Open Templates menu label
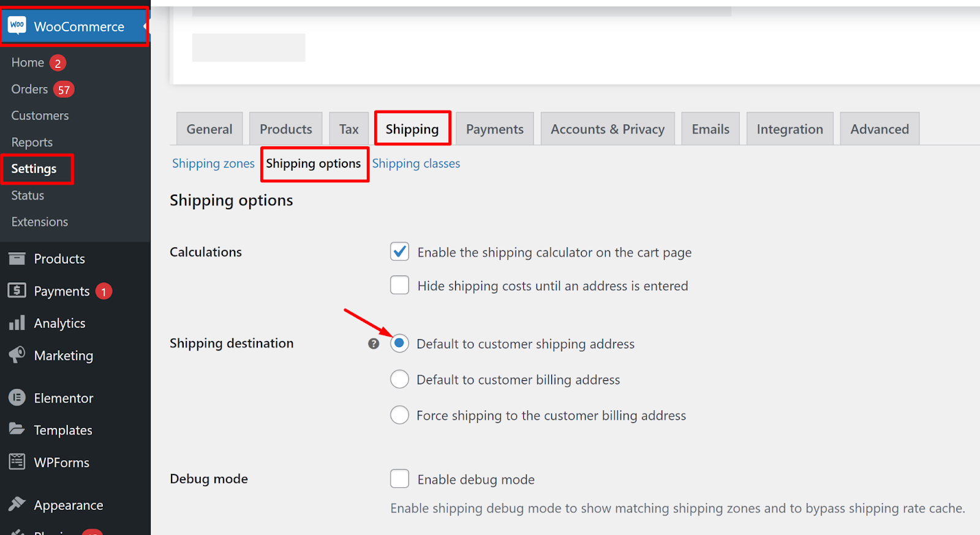 click(63, 430)
